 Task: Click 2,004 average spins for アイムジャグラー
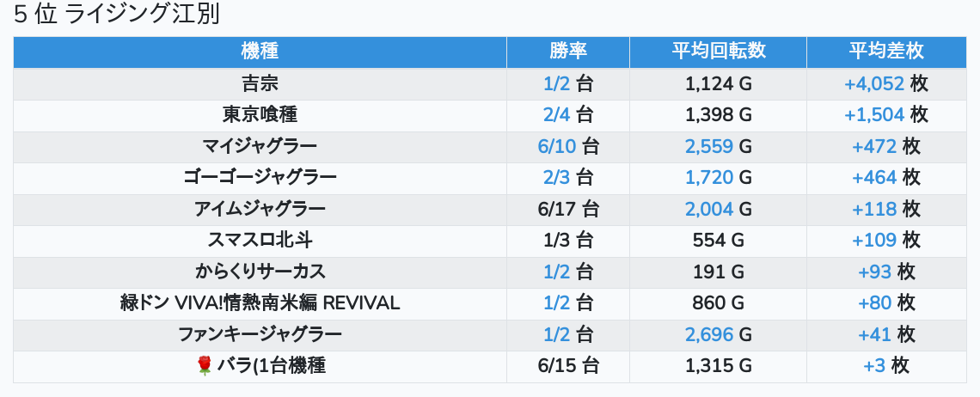coord(708,210)
